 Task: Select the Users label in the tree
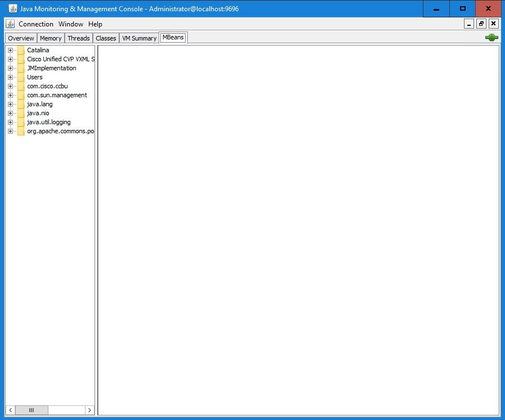(x=35, y=77)
